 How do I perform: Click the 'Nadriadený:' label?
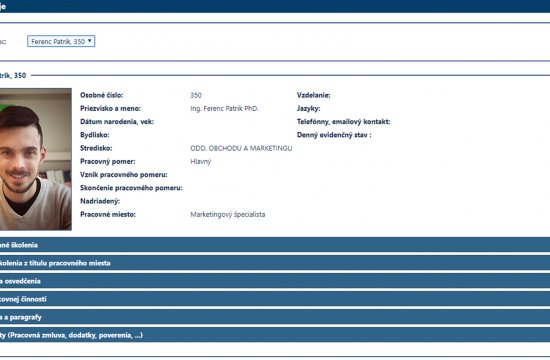(x=100, y=201)
